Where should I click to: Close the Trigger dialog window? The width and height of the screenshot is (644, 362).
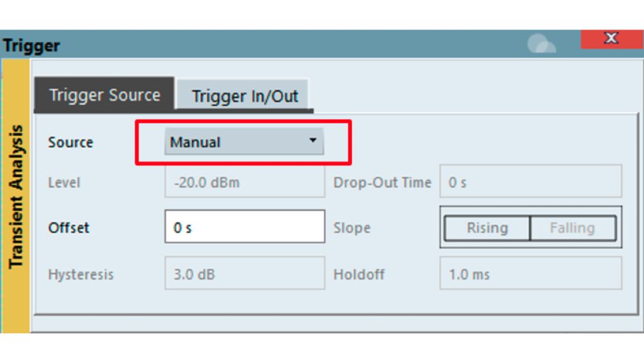[611, 38]
